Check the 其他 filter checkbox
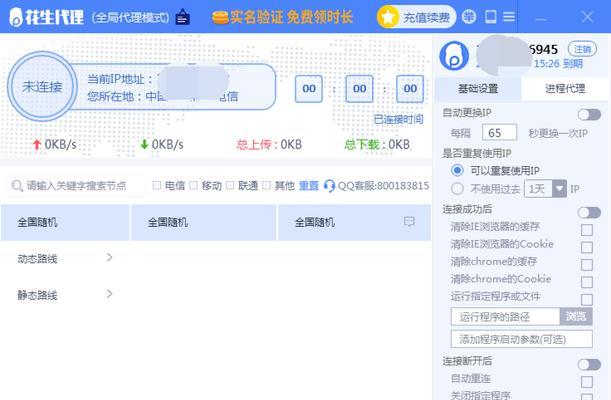Viewport: 611px width, 400px height. [267, 185]
